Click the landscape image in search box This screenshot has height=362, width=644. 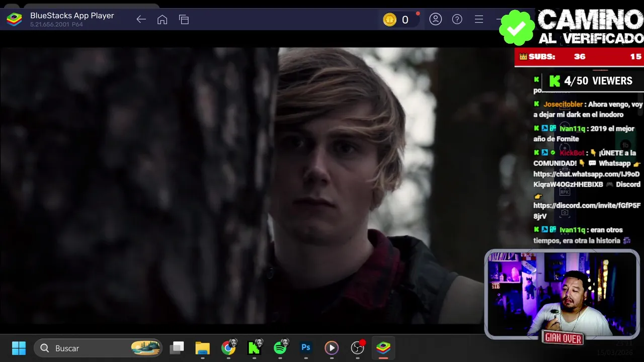click(x=145, y=347)
